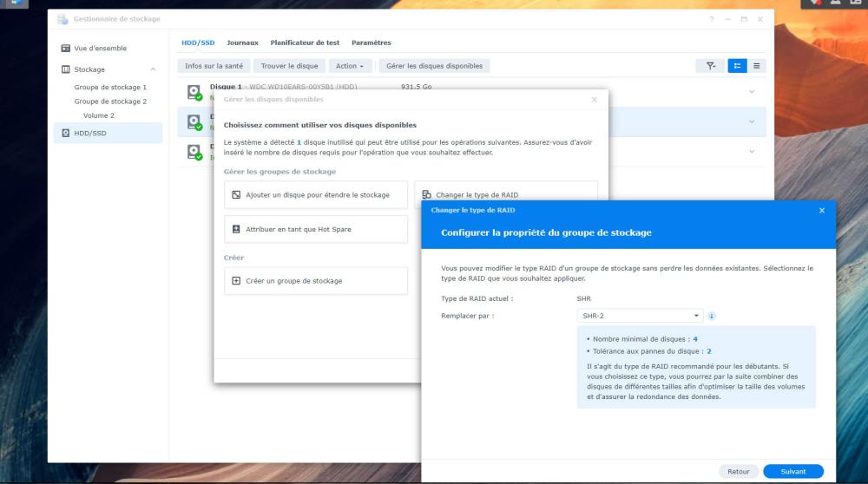Open help with the question mark icon
Viewport: 868px width, 484px height.
tap(712, 19)
